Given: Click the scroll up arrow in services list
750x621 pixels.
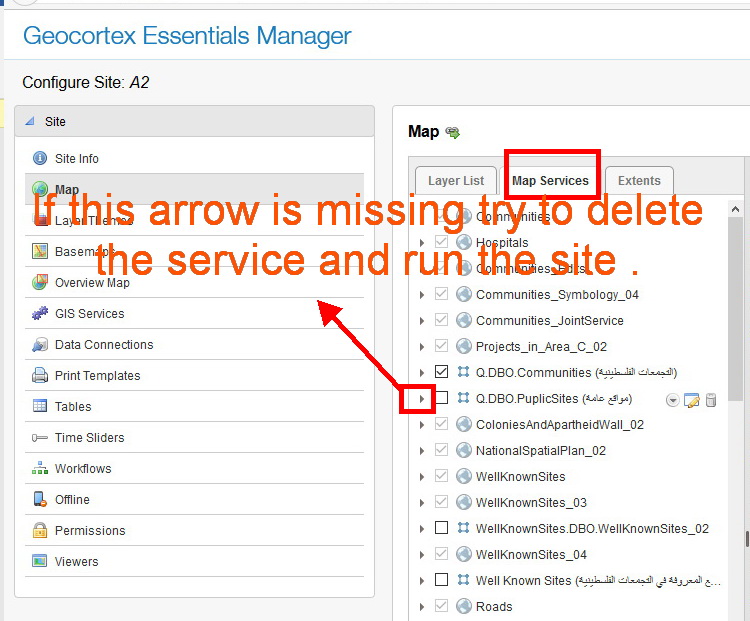Looking at the screenshot, I should 735,209.
